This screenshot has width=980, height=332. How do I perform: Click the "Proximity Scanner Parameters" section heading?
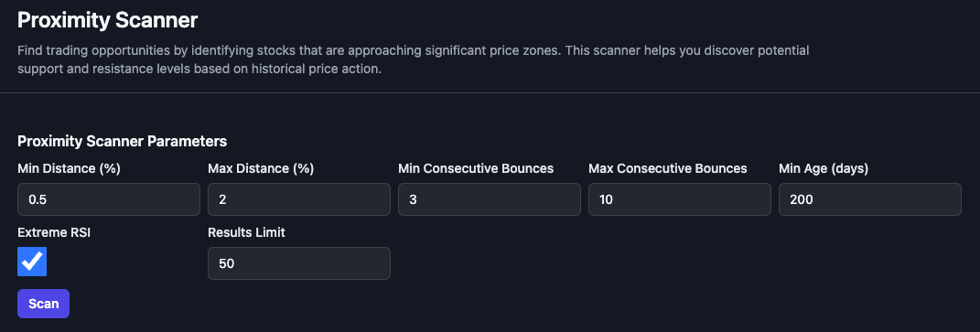122,141
